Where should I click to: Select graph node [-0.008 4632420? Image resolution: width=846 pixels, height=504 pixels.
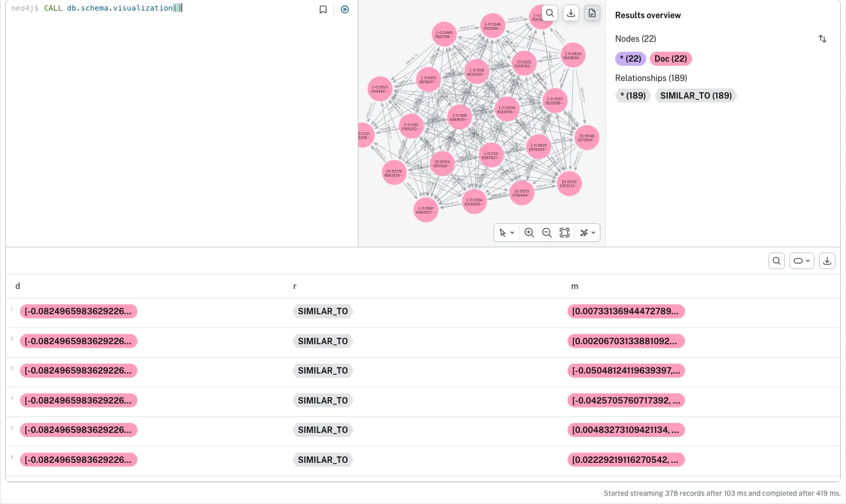tap(476, 72)
